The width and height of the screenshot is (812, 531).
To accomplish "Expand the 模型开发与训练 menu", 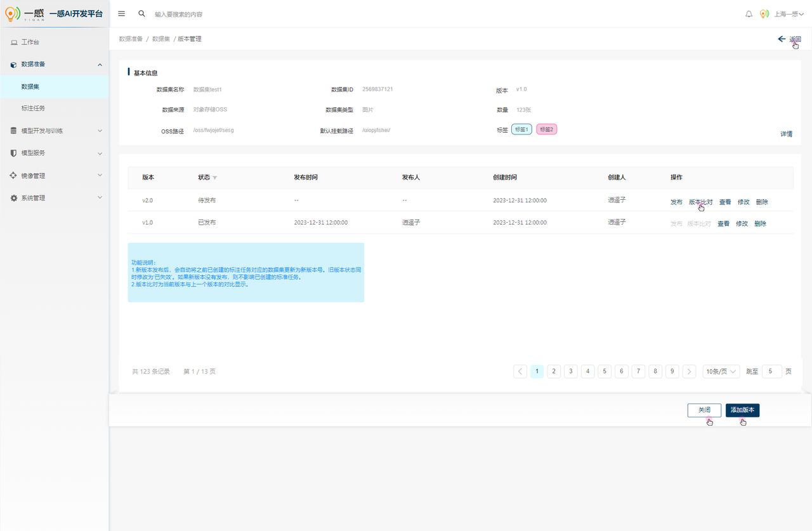I will pyautogui.click(x=54, y=131).
